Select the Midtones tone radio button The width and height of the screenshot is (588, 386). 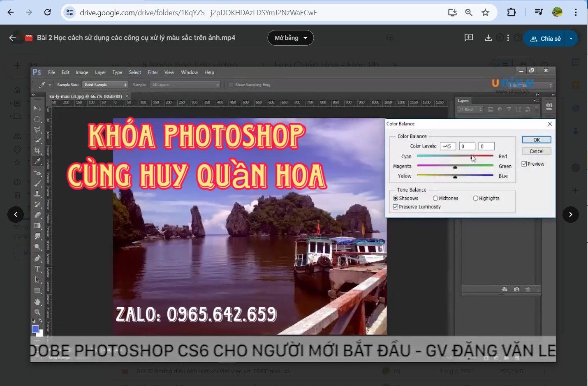pos(435,198)
